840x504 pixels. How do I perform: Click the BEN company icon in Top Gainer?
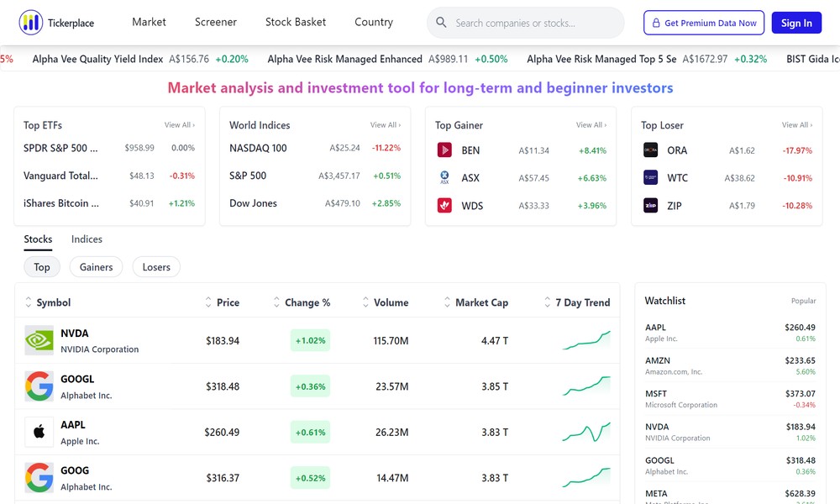[444, 150]
